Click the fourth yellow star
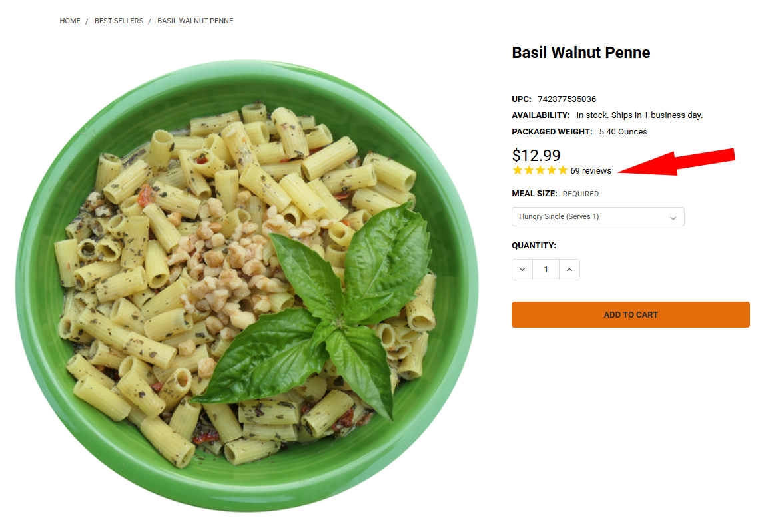This screenshot has height=532, width=758. tap(552, 170)
